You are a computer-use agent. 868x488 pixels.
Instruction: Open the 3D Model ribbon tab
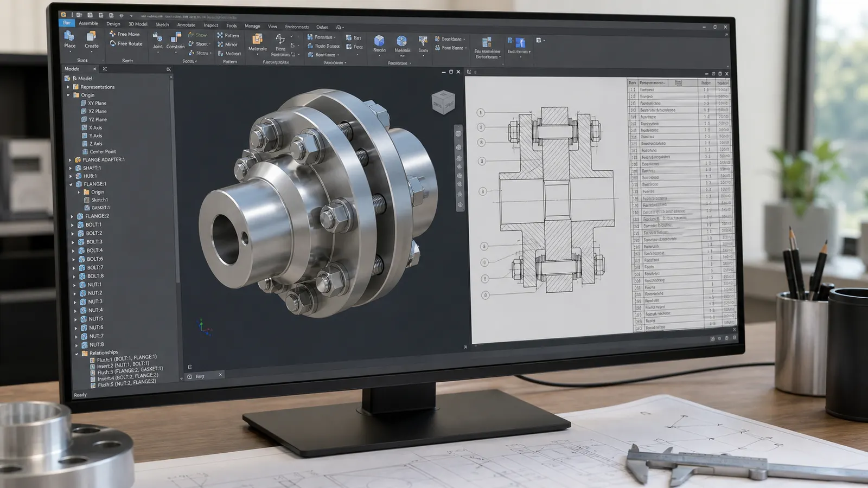coord(138,24)
